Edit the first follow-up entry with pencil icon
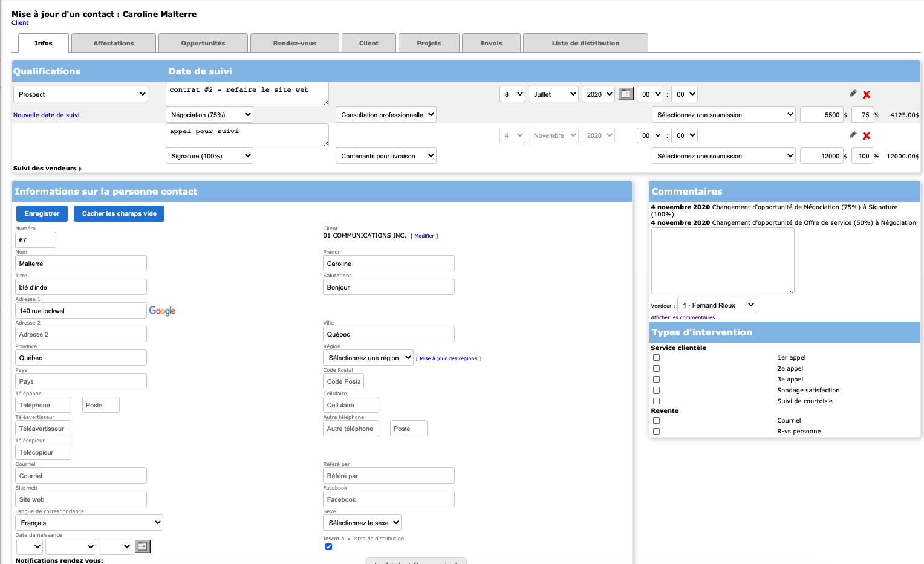Image resolution: width=924 pixels, height=564 pixels. click(853, 93)
